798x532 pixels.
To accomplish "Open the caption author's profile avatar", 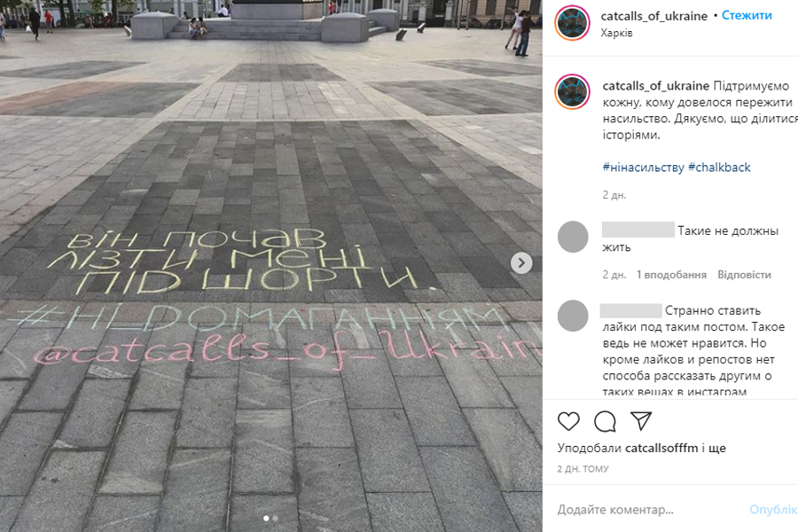I will click(x=573, y=92).
